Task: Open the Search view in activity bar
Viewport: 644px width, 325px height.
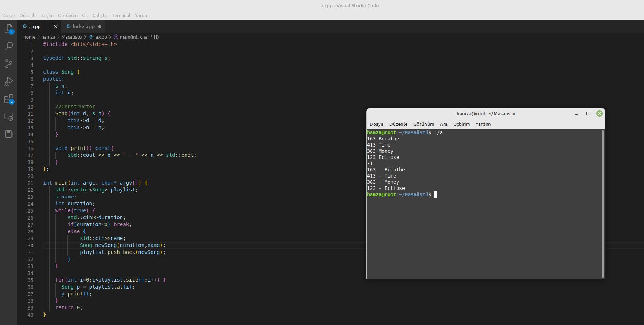Action: (x=9, y=46)
